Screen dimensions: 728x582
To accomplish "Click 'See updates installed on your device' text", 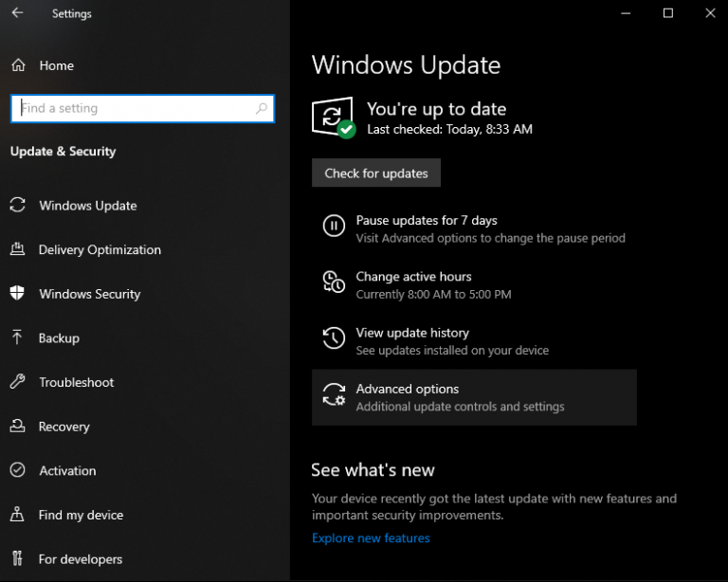I will point(452,351).
